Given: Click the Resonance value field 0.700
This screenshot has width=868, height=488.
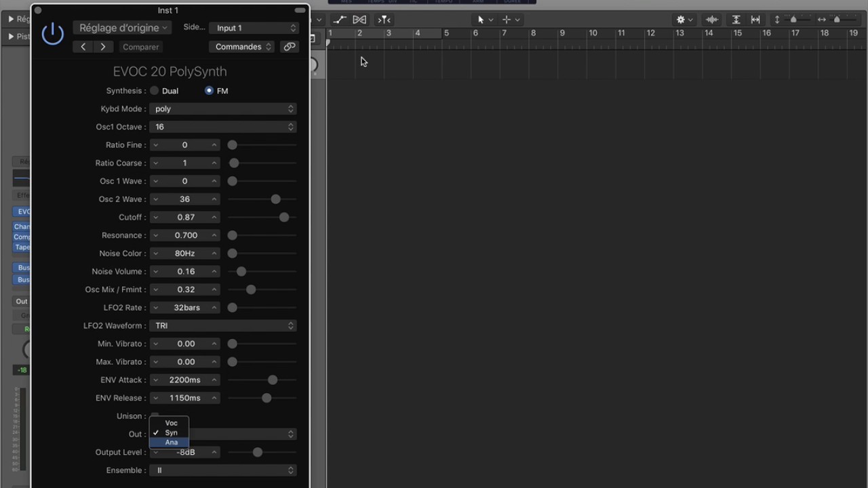Looking at the screenshot, I should coord(185,235).
